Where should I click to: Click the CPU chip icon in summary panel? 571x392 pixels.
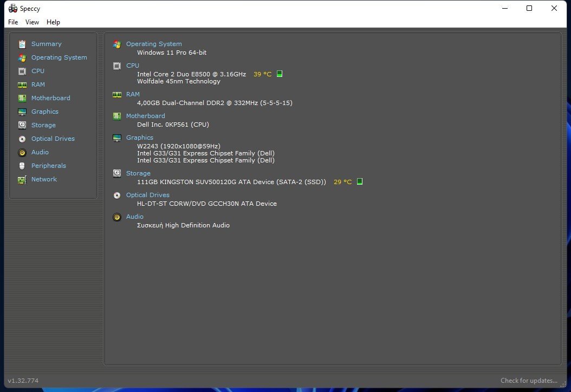point(117,66)
